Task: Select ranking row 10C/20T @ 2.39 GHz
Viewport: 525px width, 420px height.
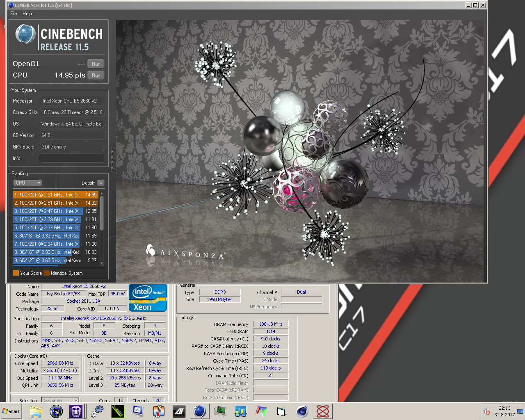Action: pyautogui.click(x=55, y=219)
